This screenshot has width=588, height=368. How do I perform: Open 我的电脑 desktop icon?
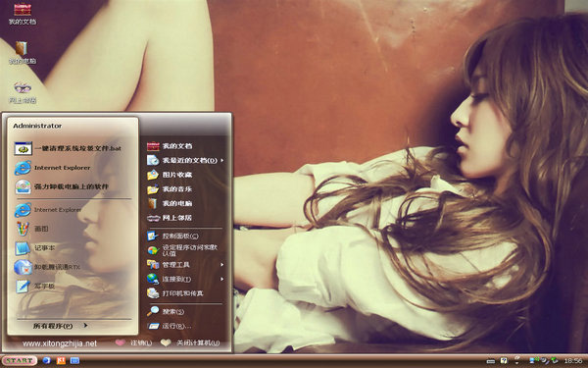point(23,53)
